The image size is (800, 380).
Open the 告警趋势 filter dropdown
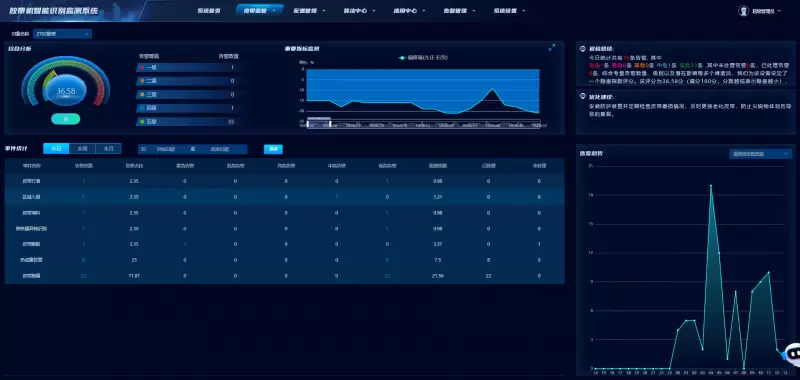click(760, 154)
